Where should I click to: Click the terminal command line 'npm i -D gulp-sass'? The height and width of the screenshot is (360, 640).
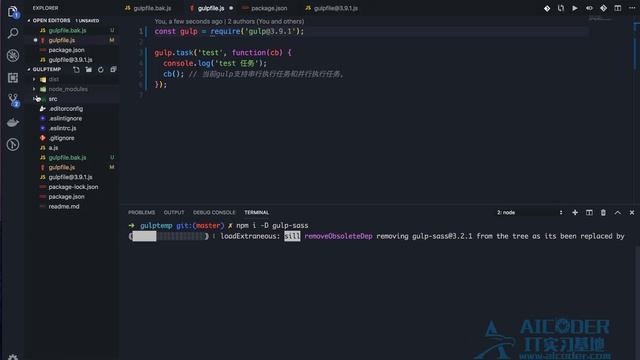click(272, 225)
